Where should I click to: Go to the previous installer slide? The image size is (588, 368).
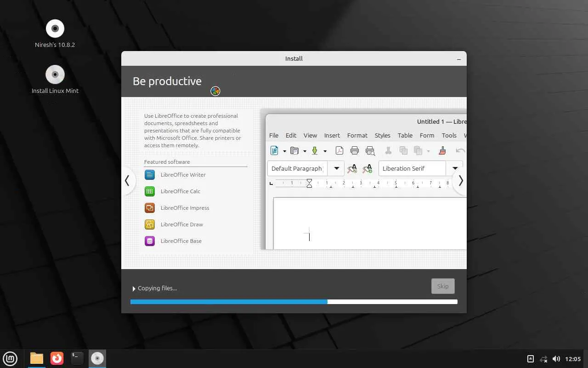[127, 180]
